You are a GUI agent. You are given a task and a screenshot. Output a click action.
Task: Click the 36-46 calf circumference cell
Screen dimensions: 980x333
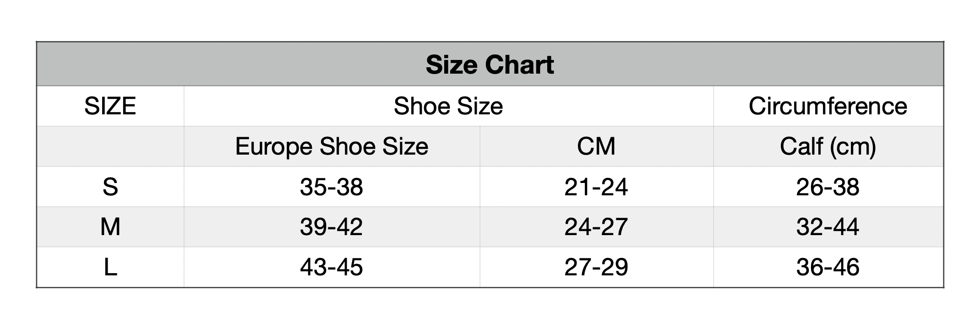tap(828, 267)
